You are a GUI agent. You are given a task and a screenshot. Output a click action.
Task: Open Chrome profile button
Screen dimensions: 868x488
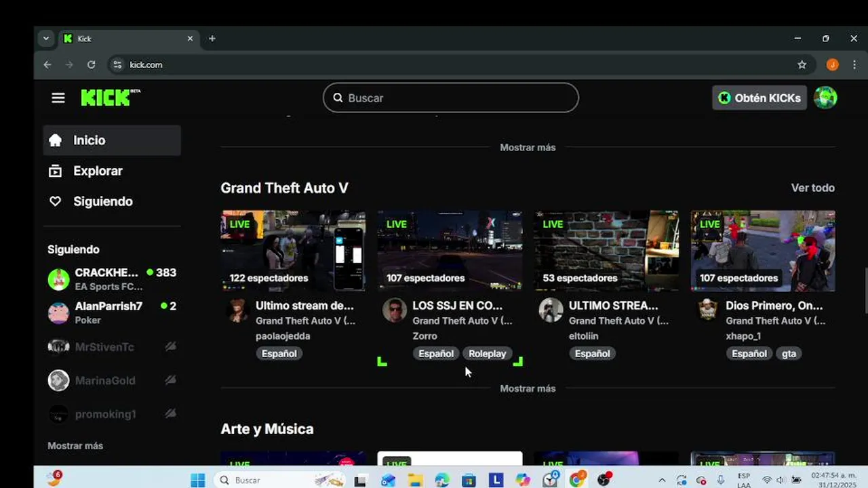coord(832,64)
